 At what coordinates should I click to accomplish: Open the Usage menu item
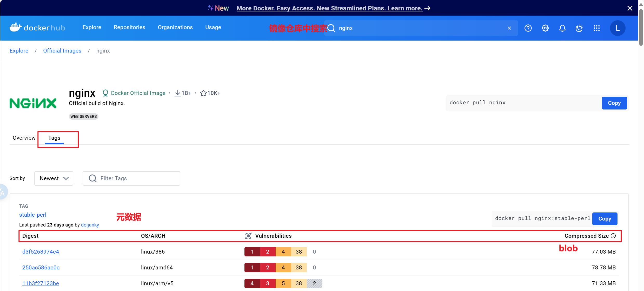pyautogui.click(x=213, y=27)
